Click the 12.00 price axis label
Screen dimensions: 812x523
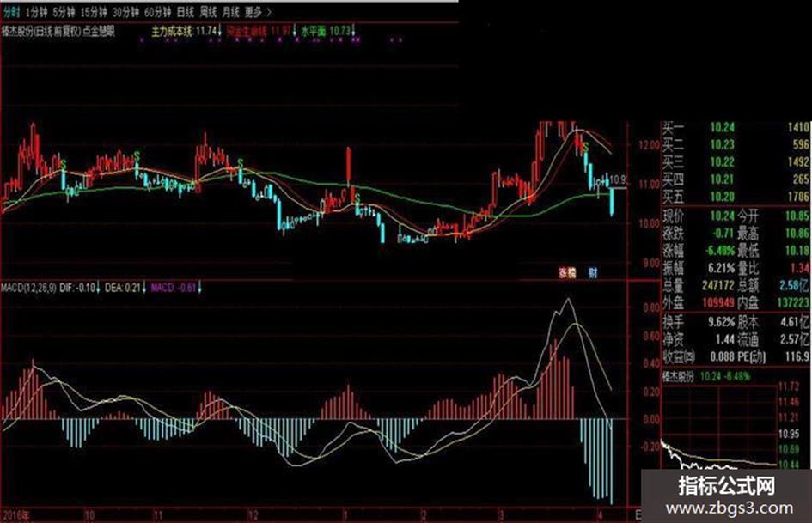point(648,145)
